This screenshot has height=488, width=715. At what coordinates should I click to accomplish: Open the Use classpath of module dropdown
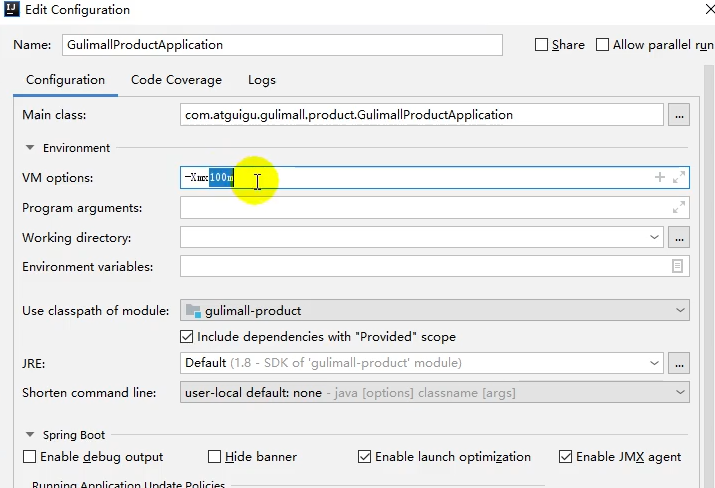[x=435, y=311]
